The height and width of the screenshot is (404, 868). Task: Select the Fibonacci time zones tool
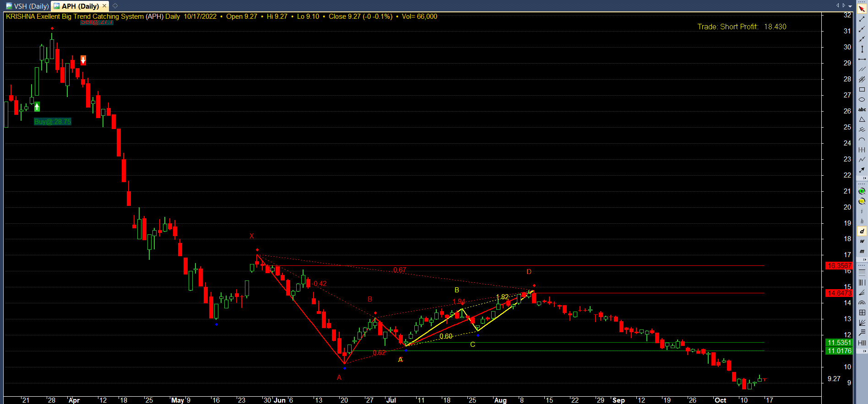(862, 282)
